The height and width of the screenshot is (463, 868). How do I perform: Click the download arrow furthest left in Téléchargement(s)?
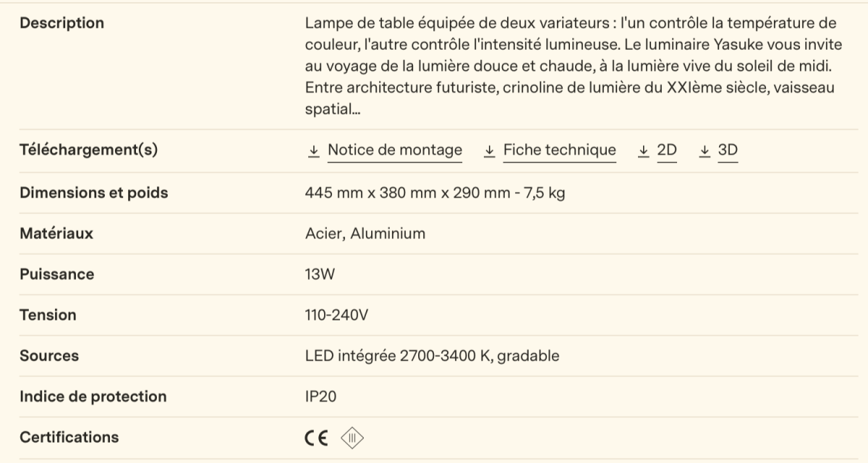point(313,150)
